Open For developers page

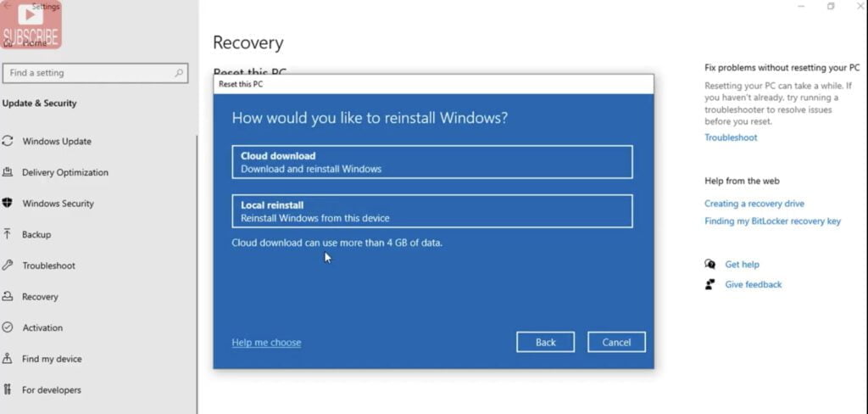point(52,389)
